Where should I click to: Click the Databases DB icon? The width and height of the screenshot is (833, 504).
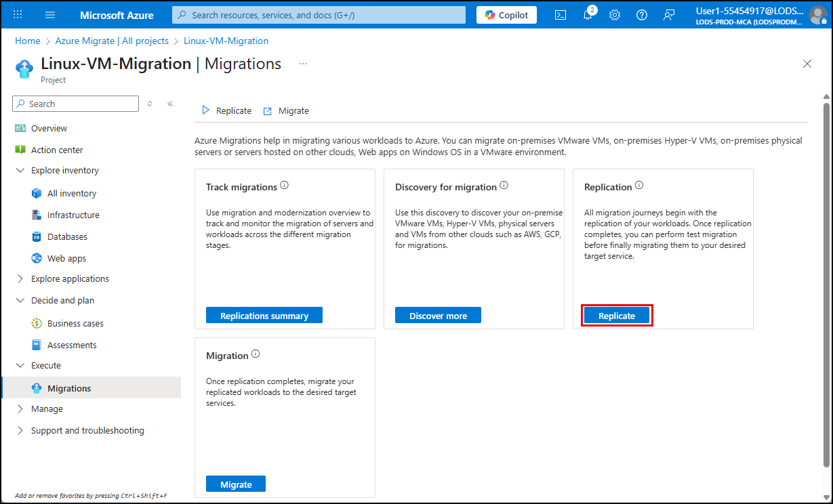click(x=37, y=236)
